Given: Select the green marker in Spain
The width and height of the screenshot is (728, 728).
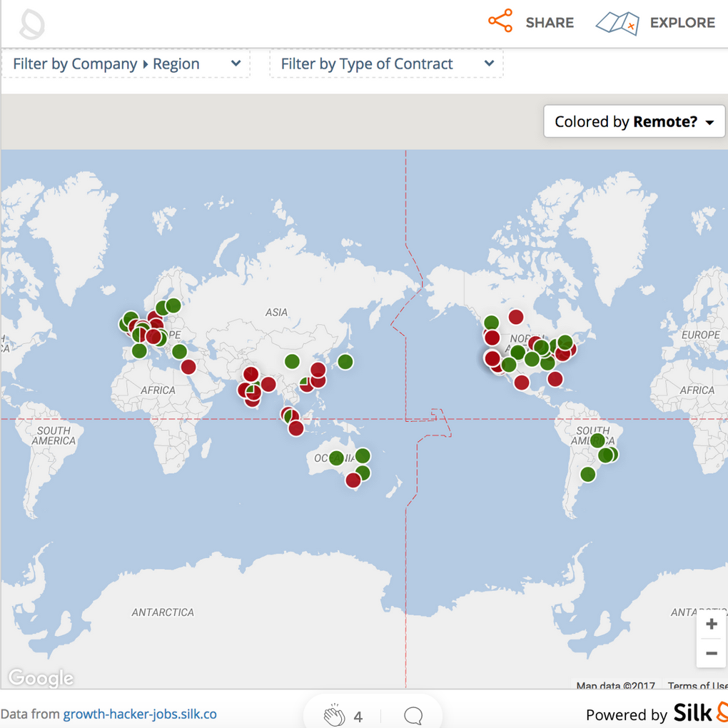Looking at the screenshot, I should tap(139, 350).
